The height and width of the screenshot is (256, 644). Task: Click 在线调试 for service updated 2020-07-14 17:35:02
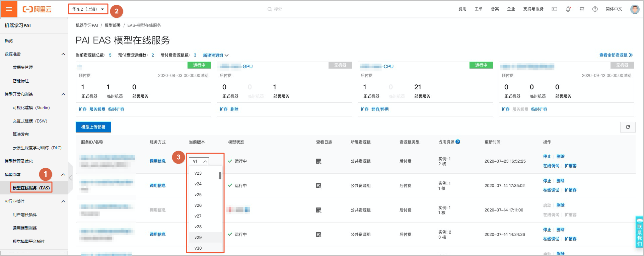coord(551,190)
